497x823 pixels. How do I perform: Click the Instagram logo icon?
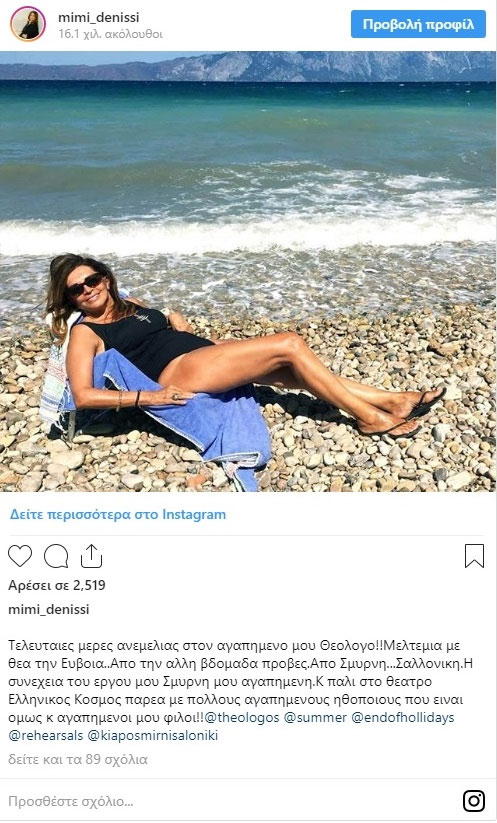click(474, 801)
